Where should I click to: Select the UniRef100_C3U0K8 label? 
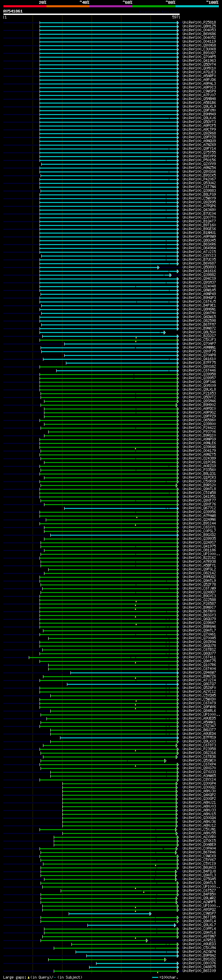pyautogui.click(x=199, y=49)
